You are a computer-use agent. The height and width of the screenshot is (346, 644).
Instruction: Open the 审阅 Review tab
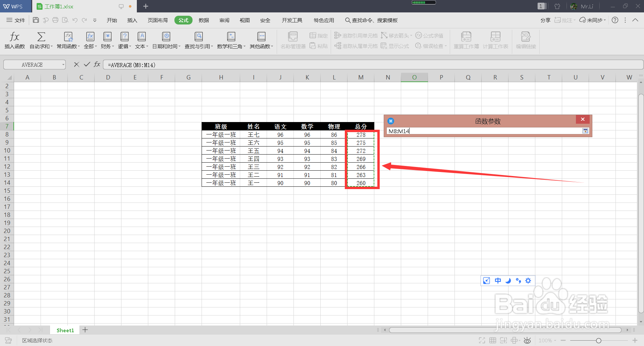(x=224, y=20)
